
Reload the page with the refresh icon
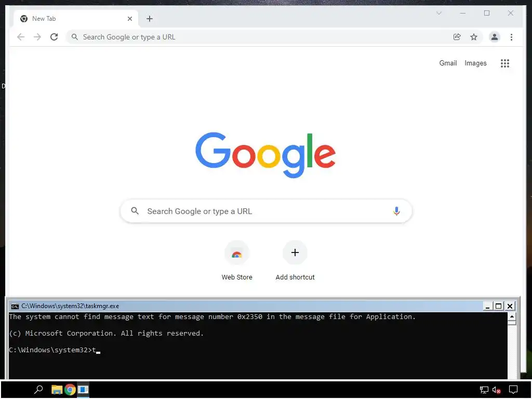[x=54, y=37]
